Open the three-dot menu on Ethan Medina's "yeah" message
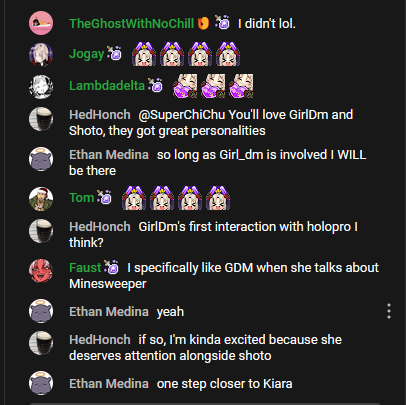406x405 pixels. pyautogui.click(x=389, y=311)
